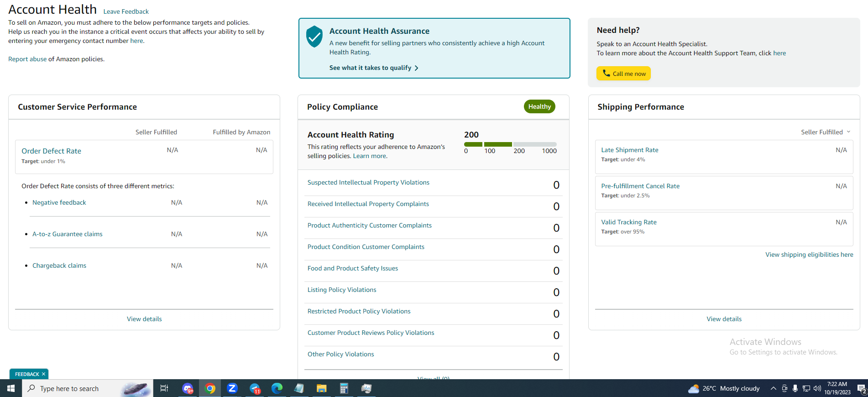This screenshot has height=397, width=868.
Task: Click Learn more about Account Health Rating
Action: pyautogui.click(x=369, y=156)
